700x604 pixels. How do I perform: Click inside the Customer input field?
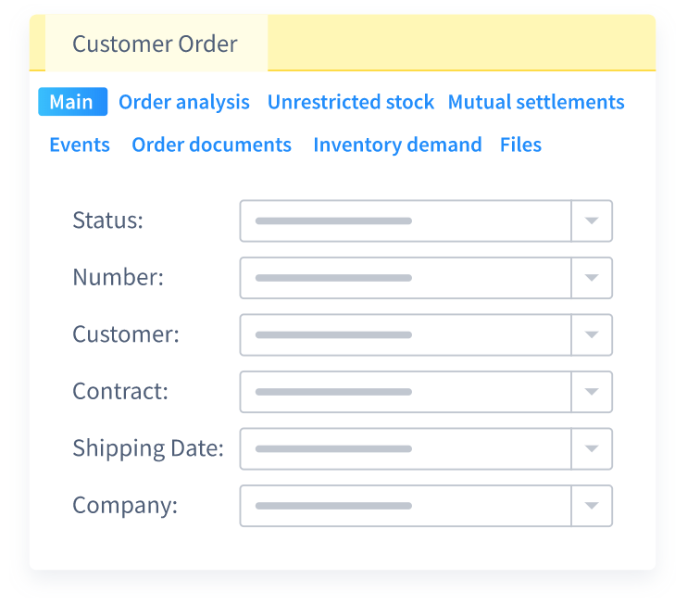coord(406,334)
